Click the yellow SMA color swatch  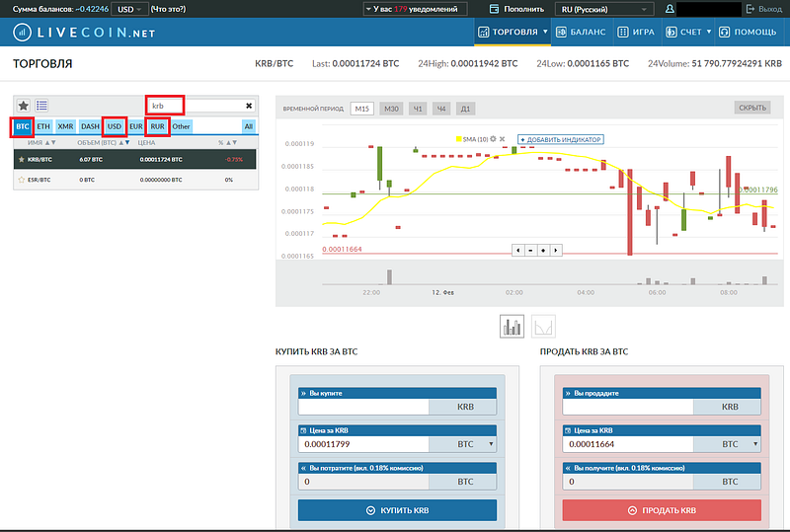pos(458,139)
